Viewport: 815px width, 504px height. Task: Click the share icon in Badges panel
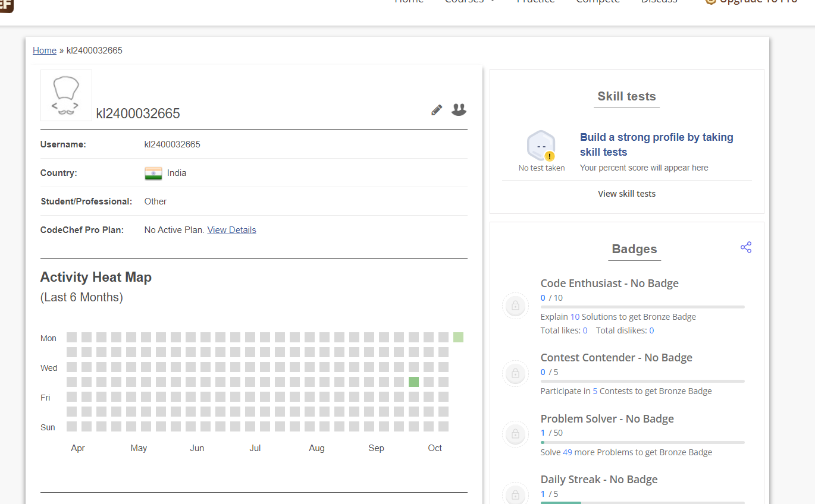(746, 247)
